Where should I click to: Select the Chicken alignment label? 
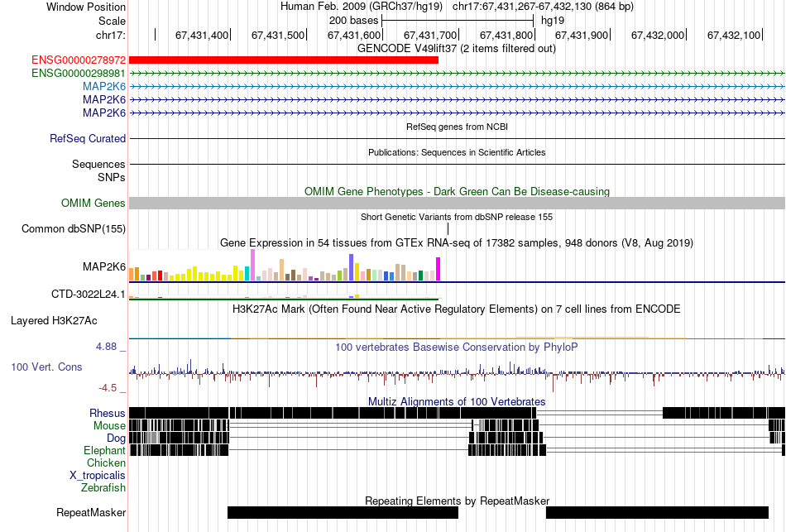[x=106, y=463]
